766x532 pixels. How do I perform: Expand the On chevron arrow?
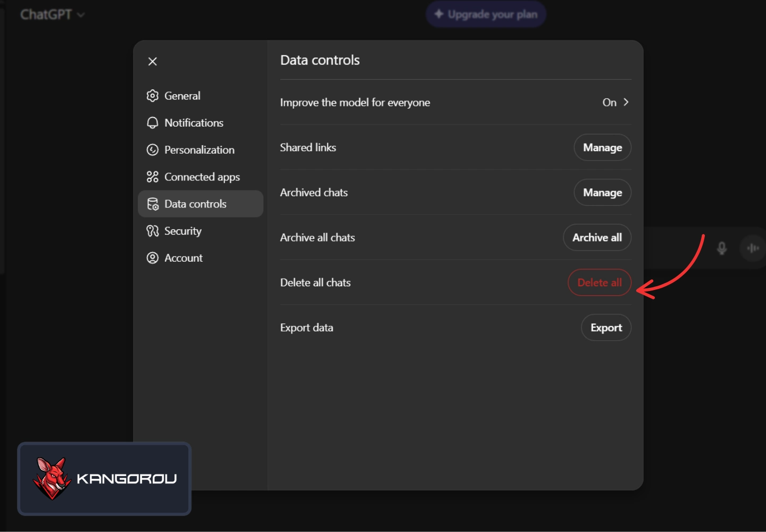626,102
